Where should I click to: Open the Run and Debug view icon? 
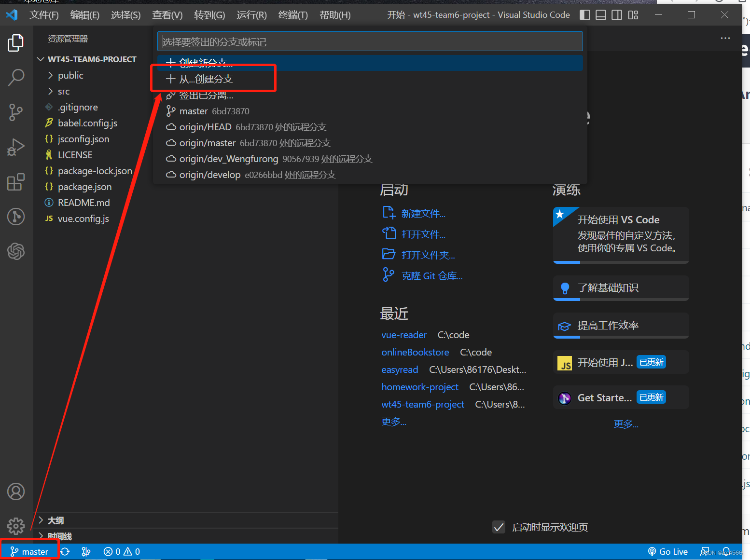tap(16, 147)
